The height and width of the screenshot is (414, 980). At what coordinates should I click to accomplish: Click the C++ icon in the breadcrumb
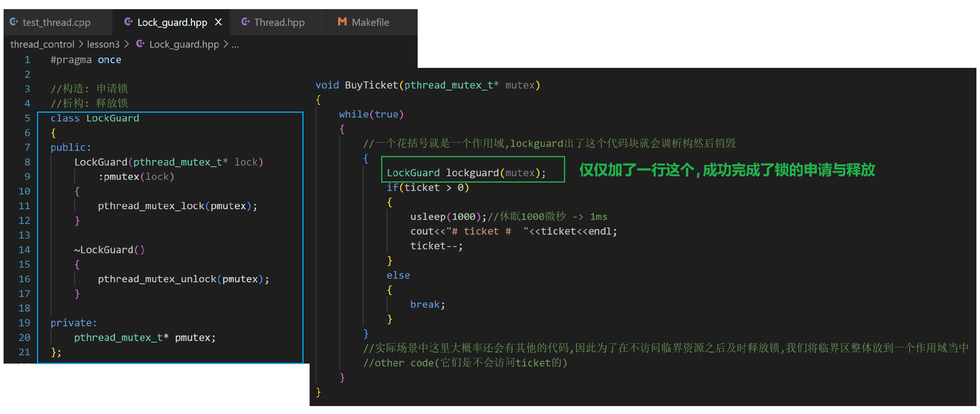(140, 44)
